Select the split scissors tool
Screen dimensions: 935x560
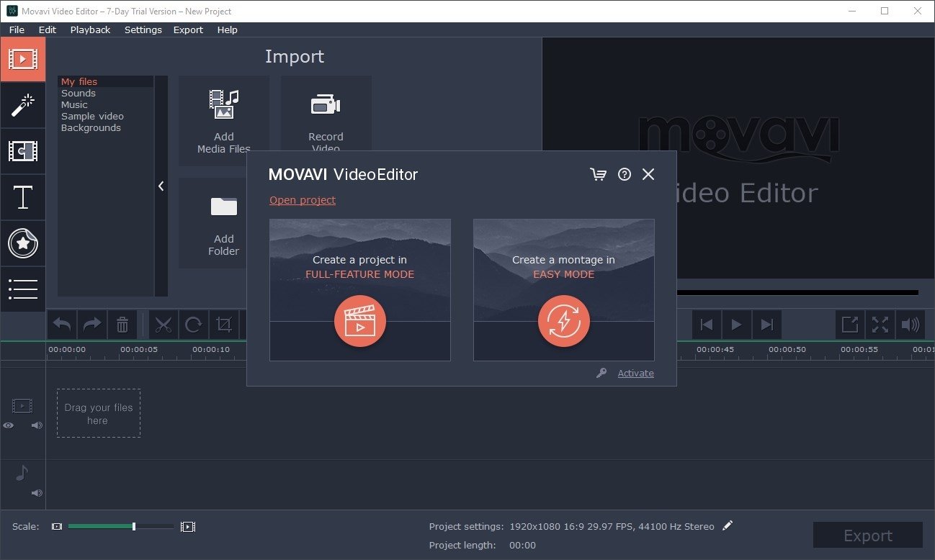point(163,324)
